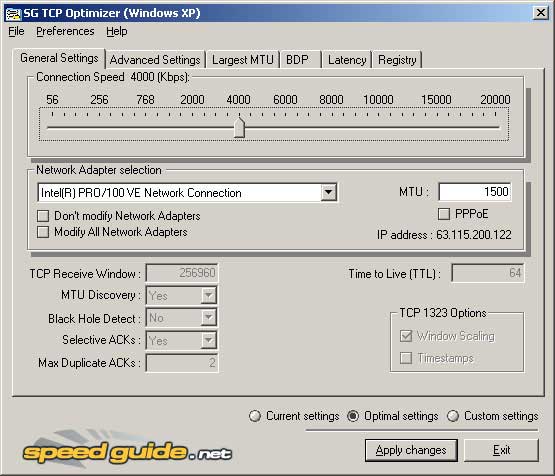Choose the Optimal settings radio button
This screenshot has height=476, width=555.
pos(353,416)
